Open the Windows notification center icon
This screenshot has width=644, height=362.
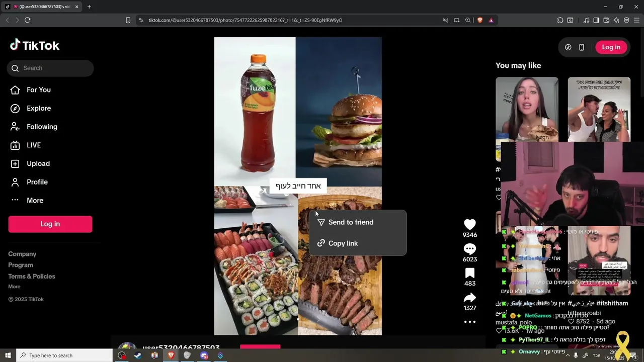(633, 355)
